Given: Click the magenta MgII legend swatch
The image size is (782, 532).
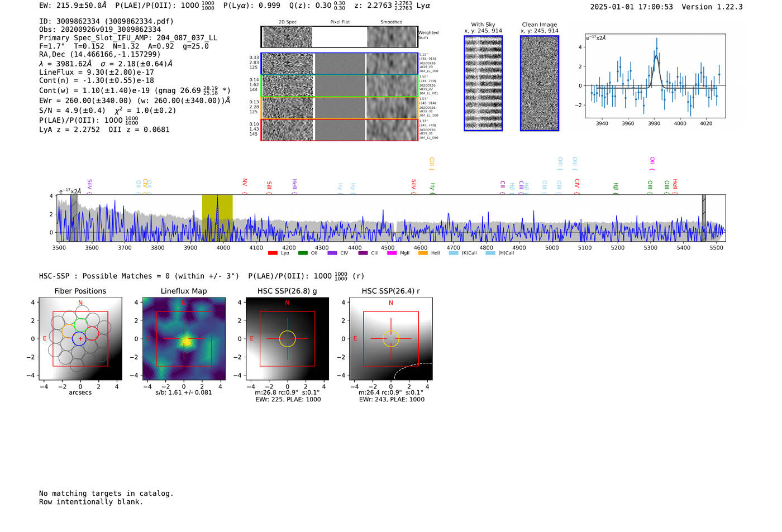Looking at the screenshot, I should [x=392, y=253].
